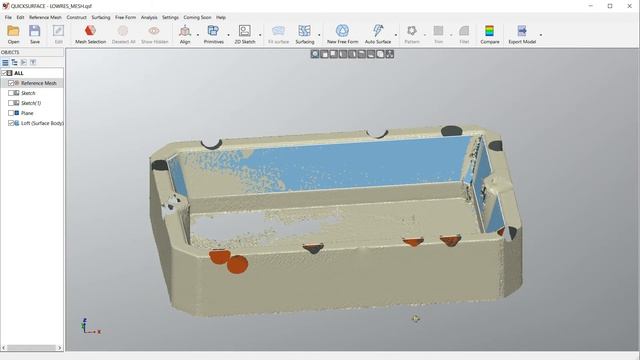Start a New Free Form
640x360 pixels.
(x=342, y=31)
